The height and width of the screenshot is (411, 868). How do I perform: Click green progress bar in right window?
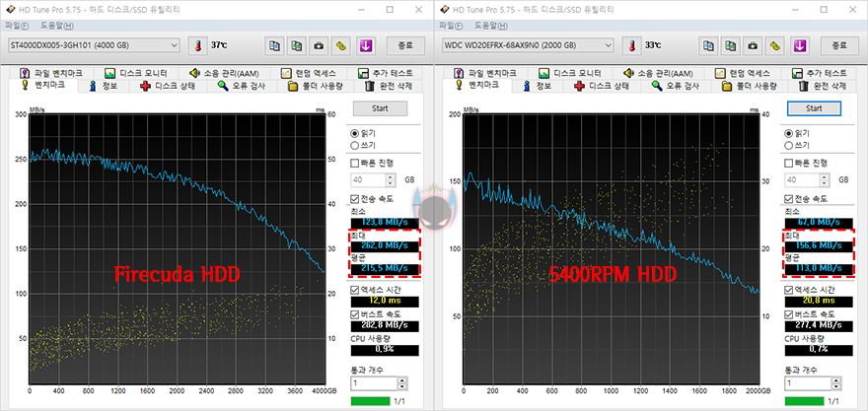pos(804,401)
